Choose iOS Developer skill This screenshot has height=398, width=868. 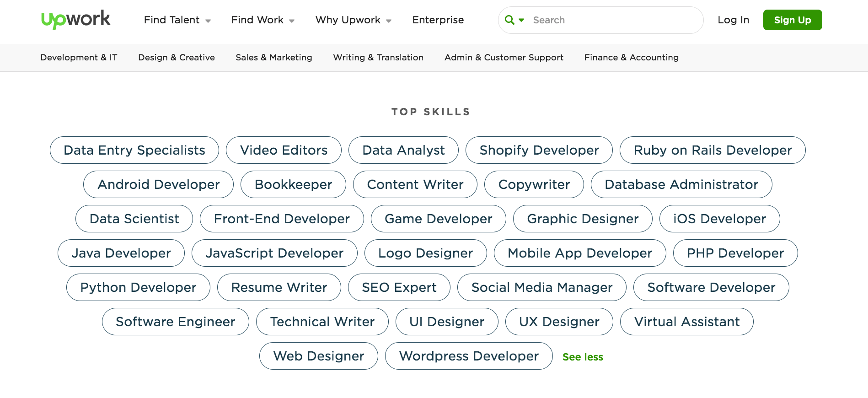(720, 219)
